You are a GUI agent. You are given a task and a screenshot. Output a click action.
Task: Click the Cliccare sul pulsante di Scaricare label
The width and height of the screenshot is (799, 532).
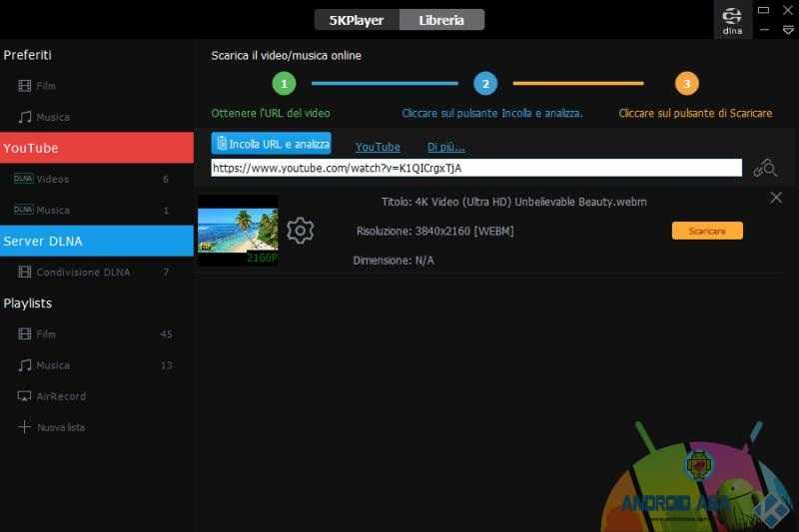coord(695,113)
